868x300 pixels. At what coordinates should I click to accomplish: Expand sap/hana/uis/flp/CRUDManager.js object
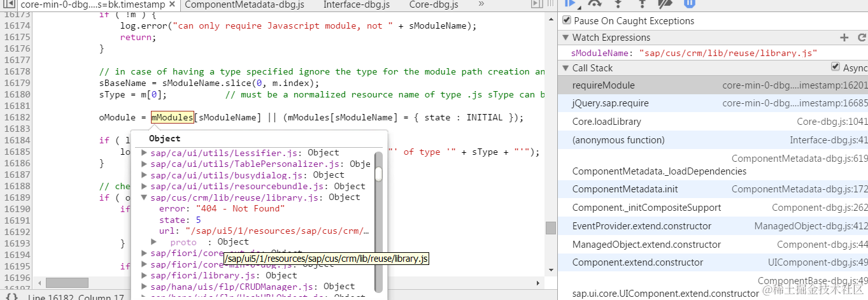pyautogui.click(x=145, y=287)
